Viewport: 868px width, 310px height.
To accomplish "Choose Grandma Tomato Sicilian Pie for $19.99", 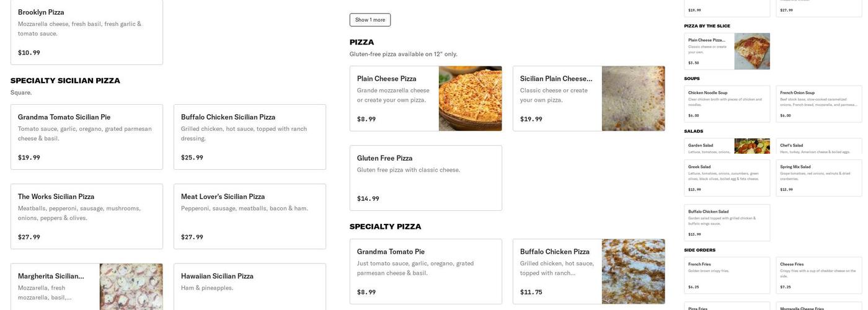I will (87, 137).
